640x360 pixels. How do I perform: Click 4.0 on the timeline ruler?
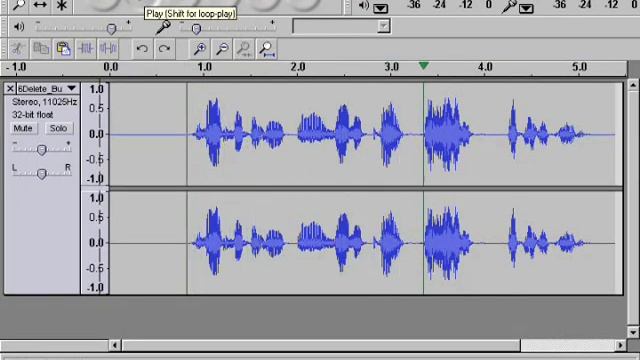(485, 67)
